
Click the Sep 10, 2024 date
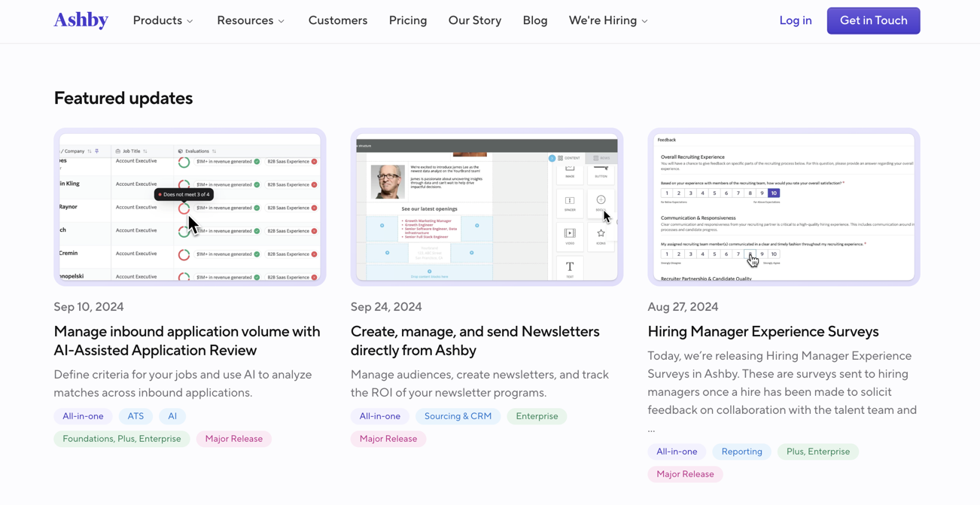(89, 306)
